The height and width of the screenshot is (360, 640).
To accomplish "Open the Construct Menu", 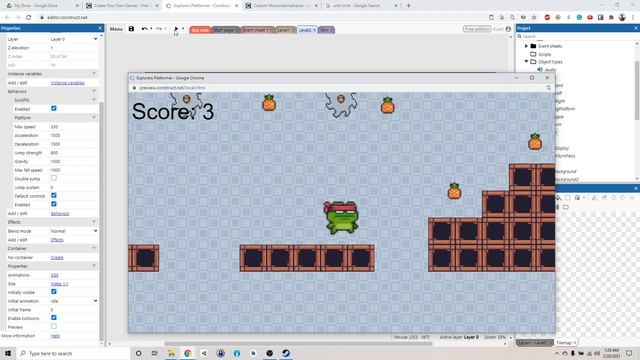I will 116,29.
